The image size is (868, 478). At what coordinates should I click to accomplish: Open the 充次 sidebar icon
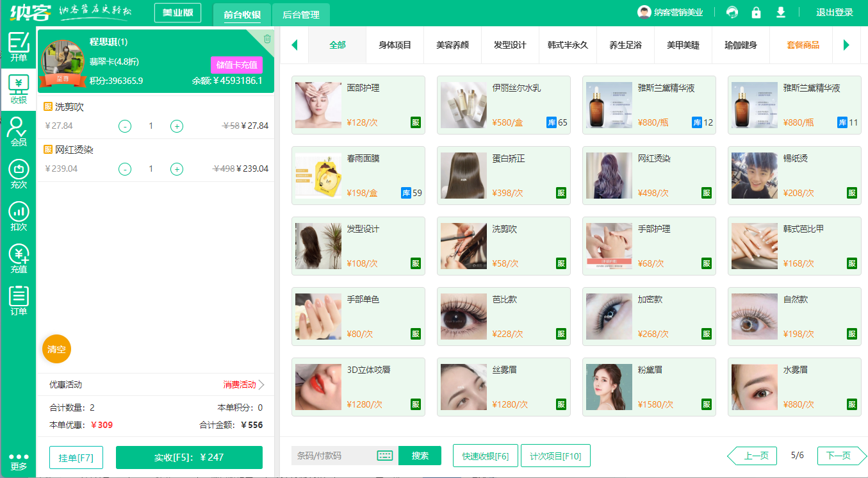coord(19,174)
